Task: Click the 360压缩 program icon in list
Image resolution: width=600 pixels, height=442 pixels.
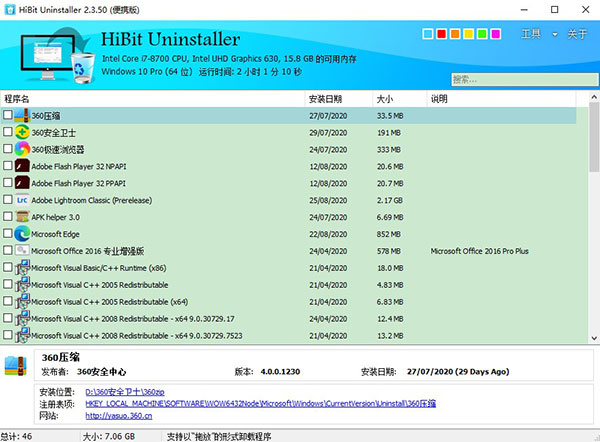Action: click(22, 116)
